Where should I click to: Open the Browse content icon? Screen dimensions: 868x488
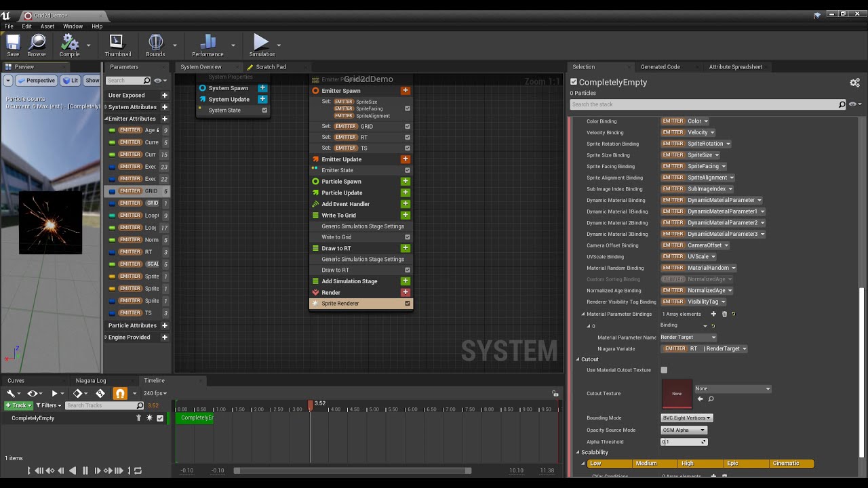[x=37, y=45]
